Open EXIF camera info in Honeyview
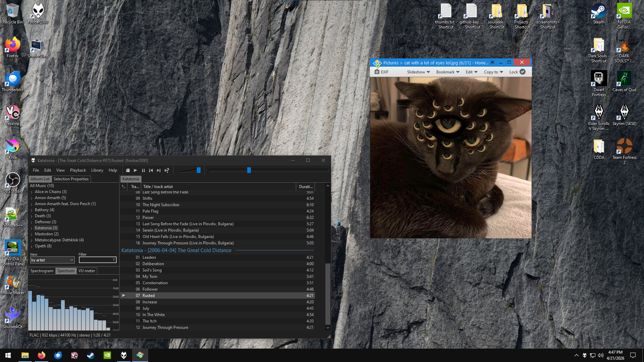Viewport: 644px width, 362px height. tap(381, 72)
